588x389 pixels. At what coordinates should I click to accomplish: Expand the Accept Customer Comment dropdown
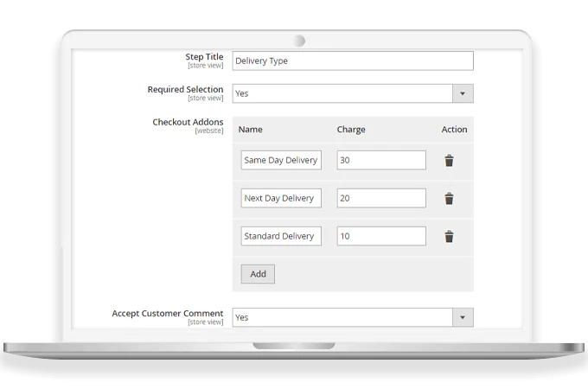coord(353,317)
